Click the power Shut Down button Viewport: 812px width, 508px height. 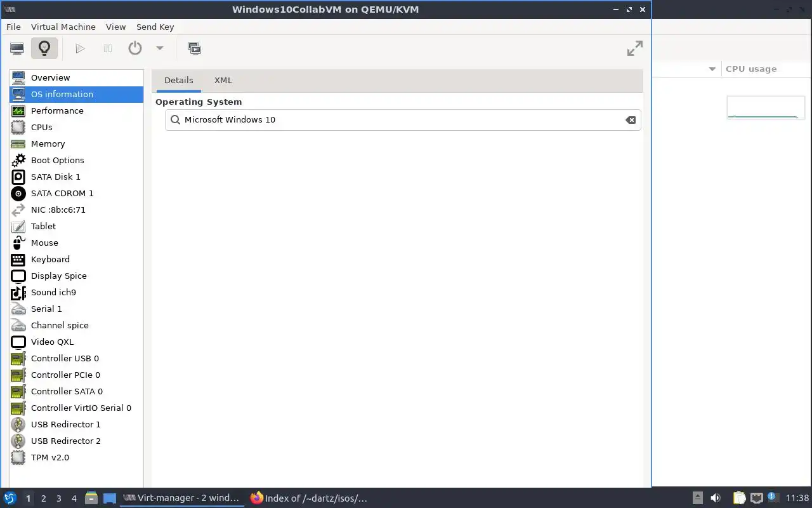tap(135, 48)
